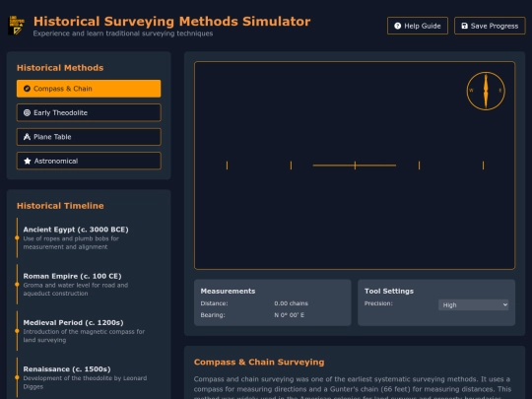Save Progress using the header button
Image resolution: width=532 pixels, height=399 pixels.
pyautogui.click(x=490, y=26)
